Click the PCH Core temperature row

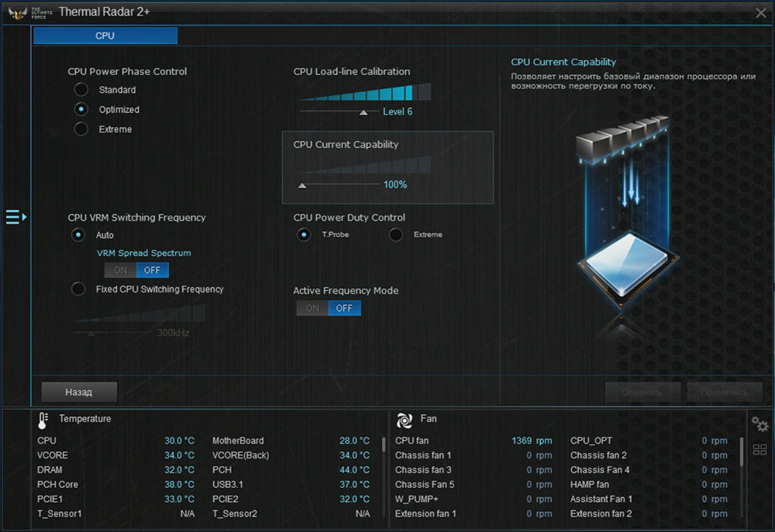(x=115, y=485)
